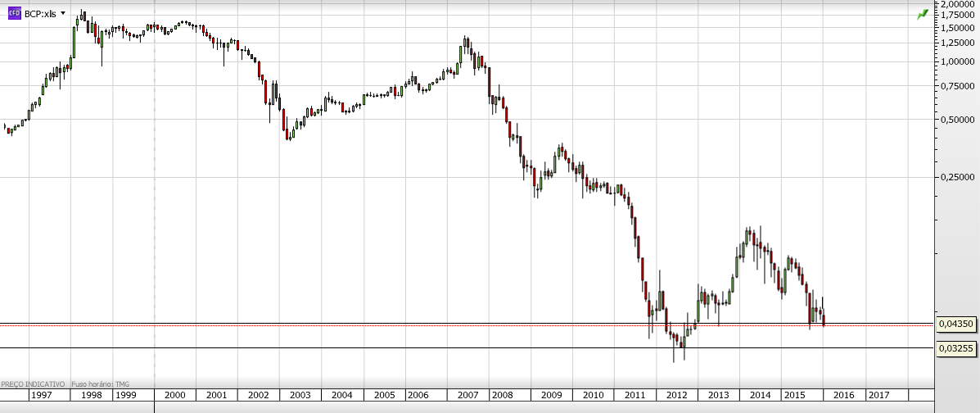Image resolution: width=980 pixels, height=413 pixels.
Task: Click the 1999 year on time axis
Action: 125,396
